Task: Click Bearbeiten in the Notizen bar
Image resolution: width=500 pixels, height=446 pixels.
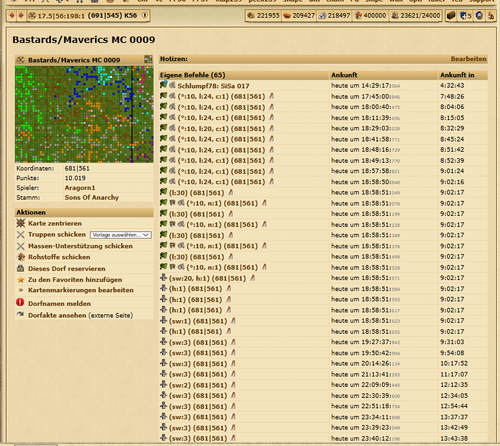Action: point(468,59)
